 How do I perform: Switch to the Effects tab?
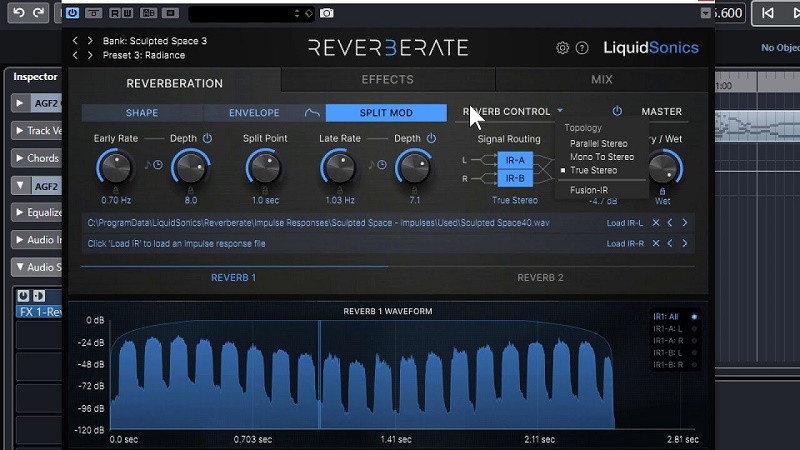388,80
